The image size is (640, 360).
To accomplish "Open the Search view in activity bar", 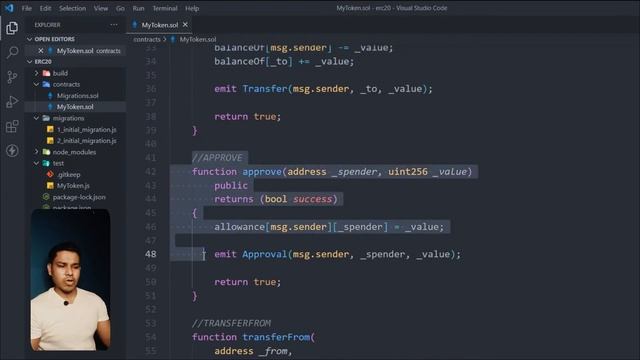I will [x=12, y=52].
